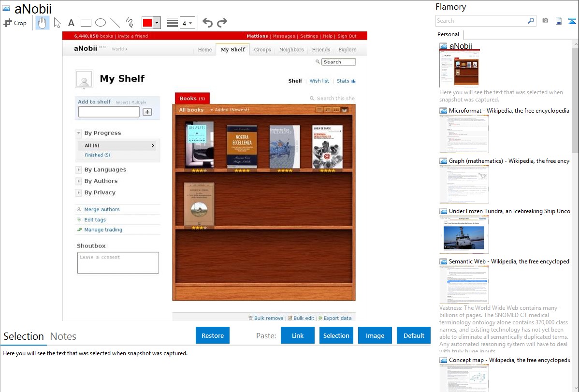Image resolution: width=579 pixels, height=392 pixels.
Task: Select the Finished (5) filter
Action: coord(98,155)
